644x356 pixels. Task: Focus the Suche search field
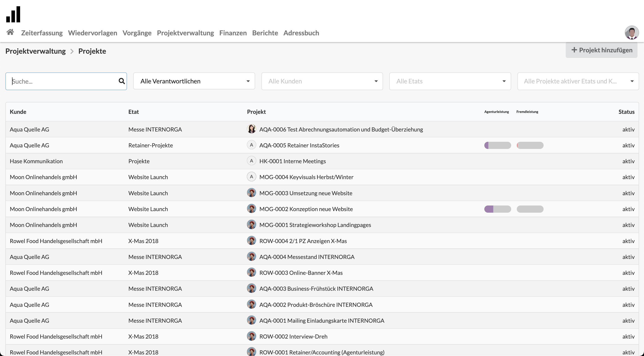click(63, 81)
